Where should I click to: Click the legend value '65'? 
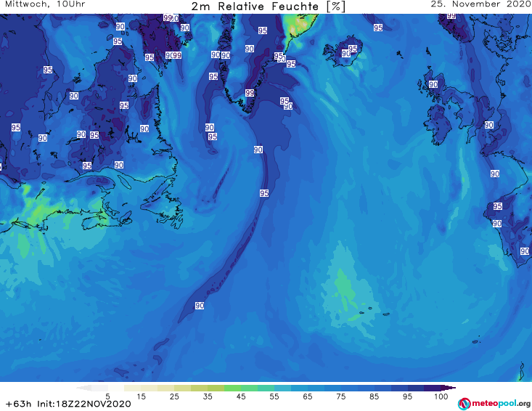(308, 396)
